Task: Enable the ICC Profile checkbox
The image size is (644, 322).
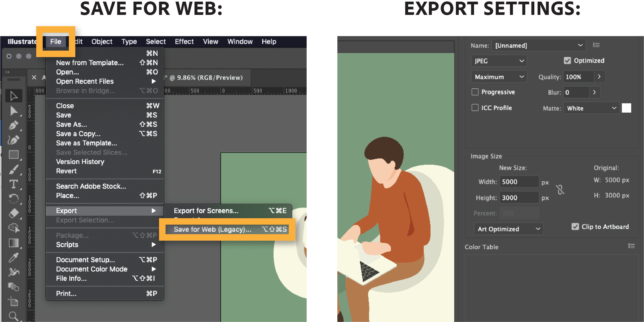Action: (475, 108)
